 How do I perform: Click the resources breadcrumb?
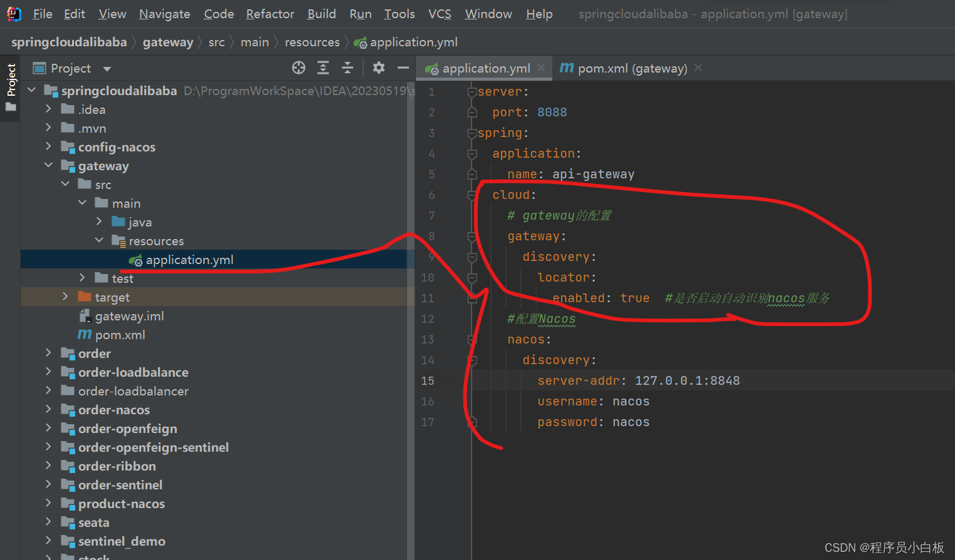coord(312,42)
